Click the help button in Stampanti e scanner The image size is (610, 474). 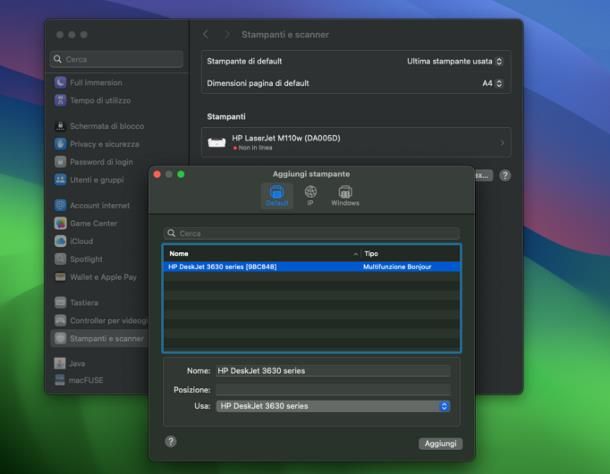pos(505,176)
